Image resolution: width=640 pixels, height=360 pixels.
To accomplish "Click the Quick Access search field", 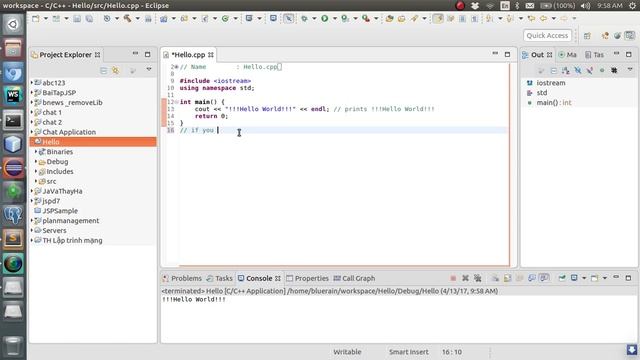I will coord(547,36).
